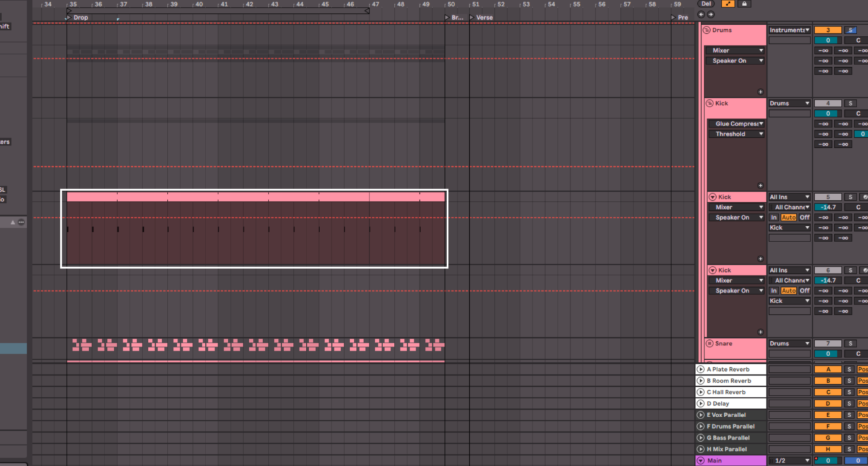
Task: Add automation lane on Kick group plus icon
Action: point(760,185)
